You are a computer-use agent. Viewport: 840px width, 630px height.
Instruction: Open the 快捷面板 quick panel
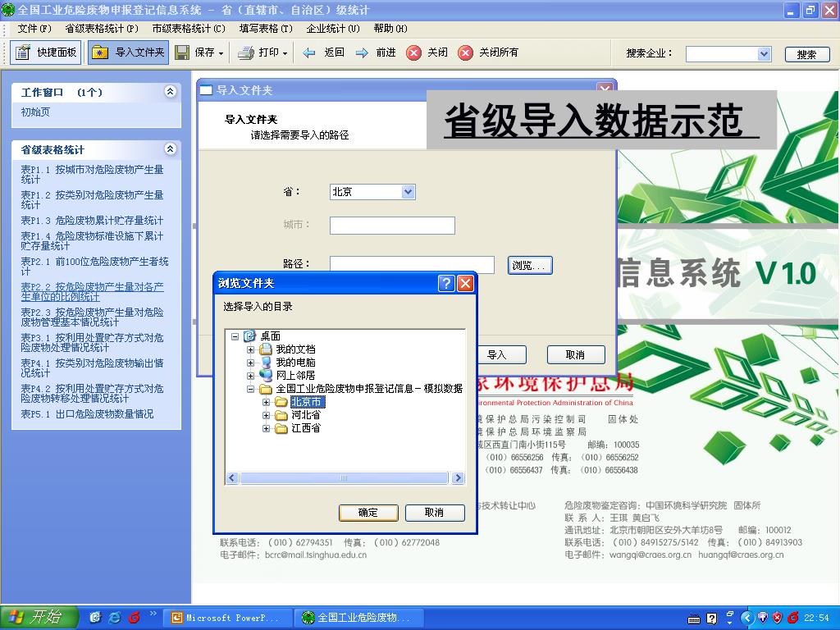(x=46, y=52)
